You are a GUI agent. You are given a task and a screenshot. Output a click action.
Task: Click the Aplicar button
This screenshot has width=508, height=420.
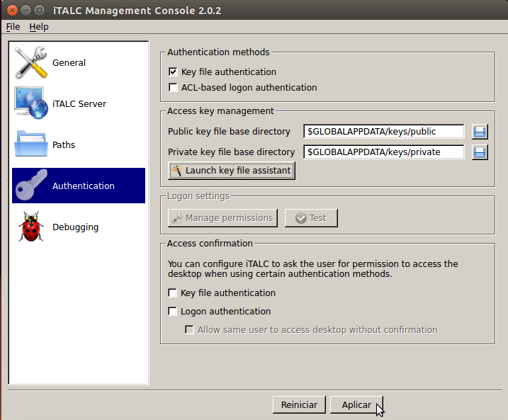356,405
